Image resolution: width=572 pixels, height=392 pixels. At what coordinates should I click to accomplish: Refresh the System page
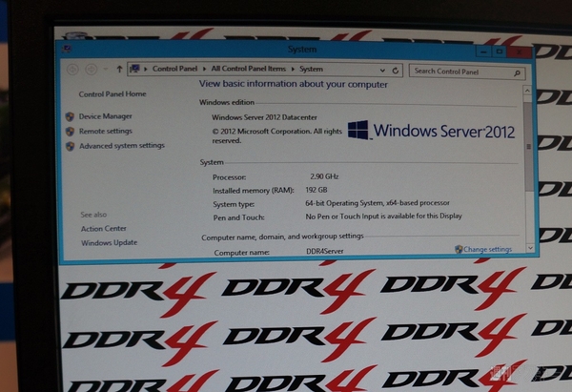tap(396, 71)
